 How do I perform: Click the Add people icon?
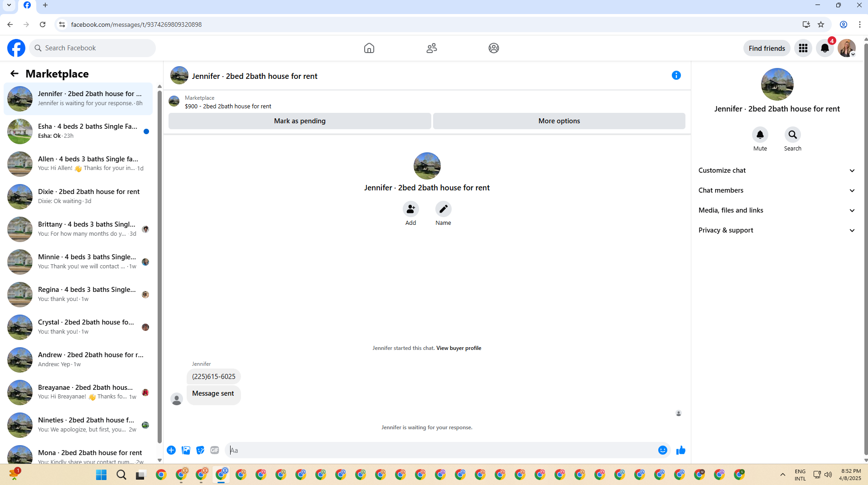[411, 209]
